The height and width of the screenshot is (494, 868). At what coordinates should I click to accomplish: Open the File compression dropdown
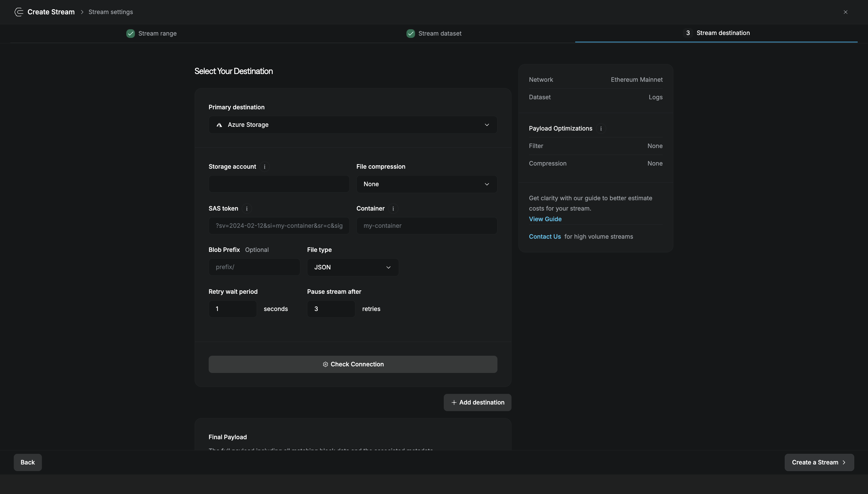click(426, 184)
